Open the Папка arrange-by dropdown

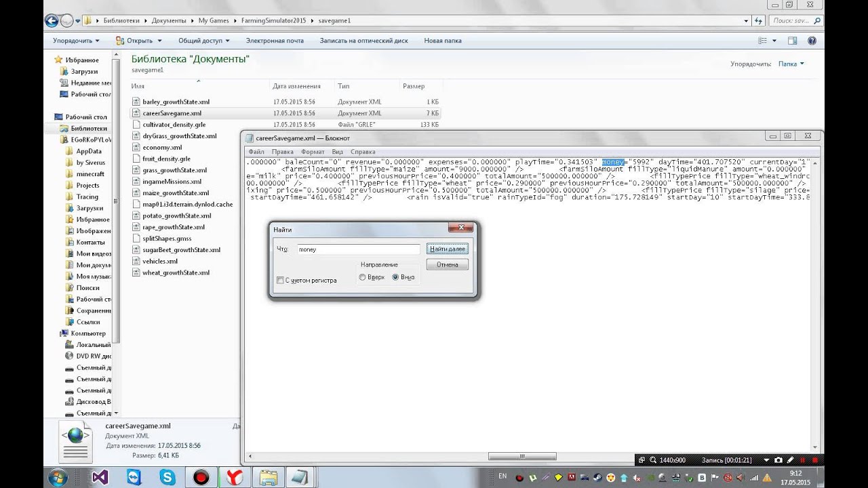(x=791, y=64)
